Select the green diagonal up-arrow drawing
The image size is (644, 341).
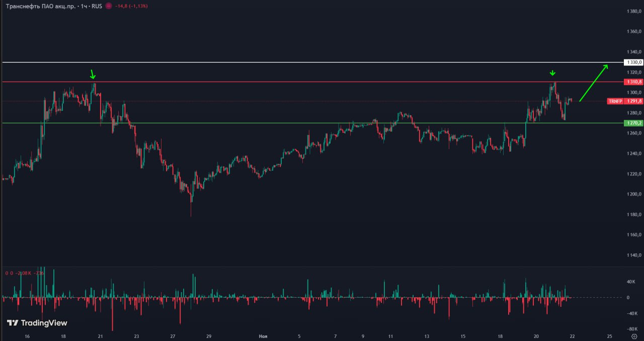[x=594, y=83]
